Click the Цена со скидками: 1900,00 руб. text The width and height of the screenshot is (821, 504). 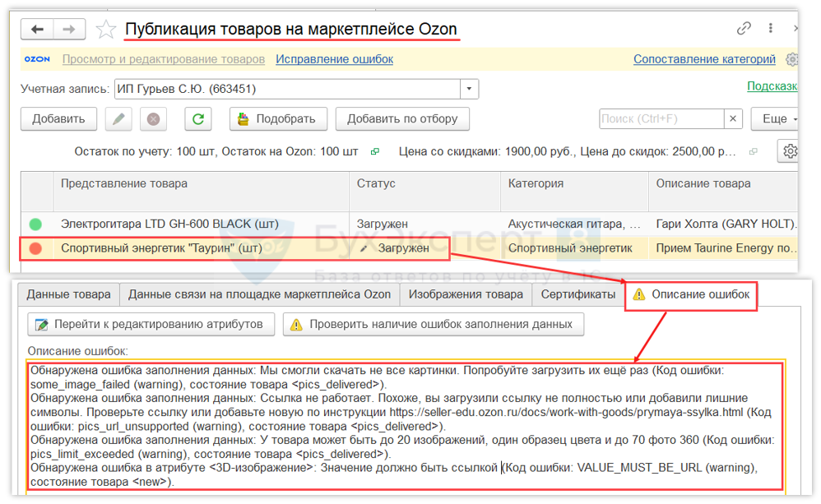pos(487,152)
